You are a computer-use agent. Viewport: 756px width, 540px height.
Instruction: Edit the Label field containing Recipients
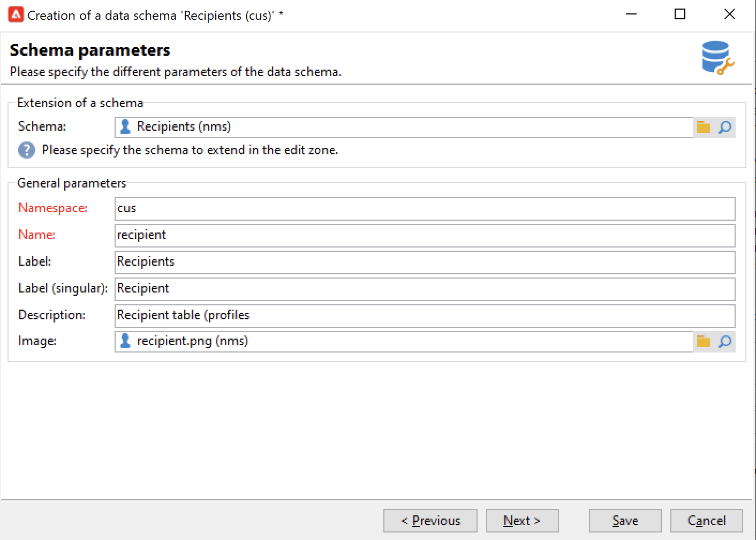tap(425, 262)
